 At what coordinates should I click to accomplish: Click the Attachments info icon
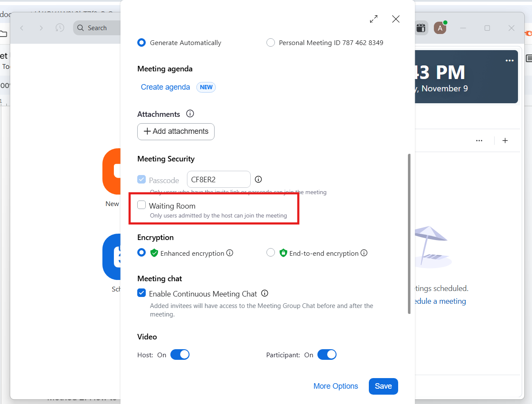click(x=190, y=114)
